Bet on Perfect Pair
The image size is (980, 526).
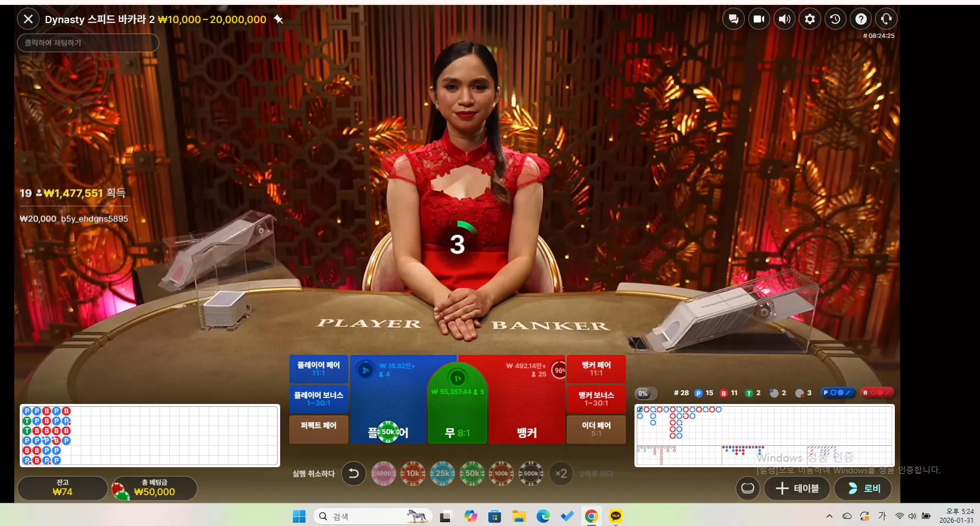[x=319, y=429]
